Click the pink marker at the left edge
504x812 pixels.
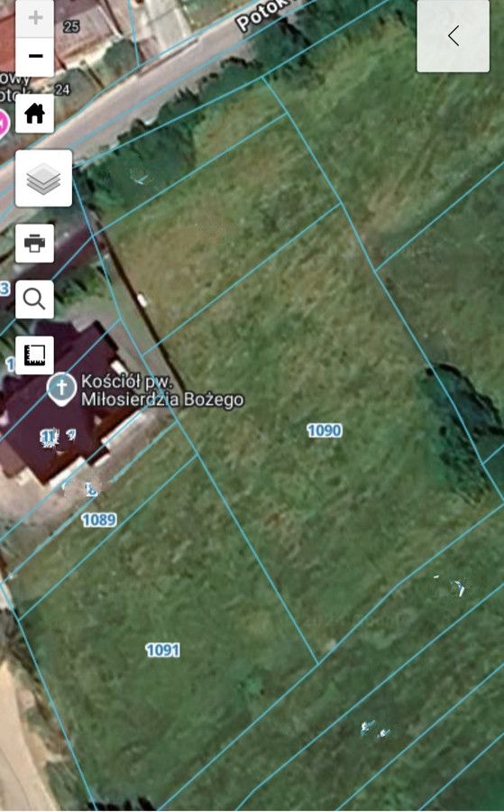click(x=3, y=124)
